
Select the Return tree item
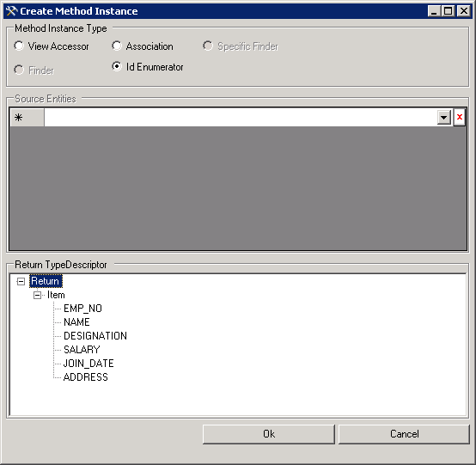point(46,281)
